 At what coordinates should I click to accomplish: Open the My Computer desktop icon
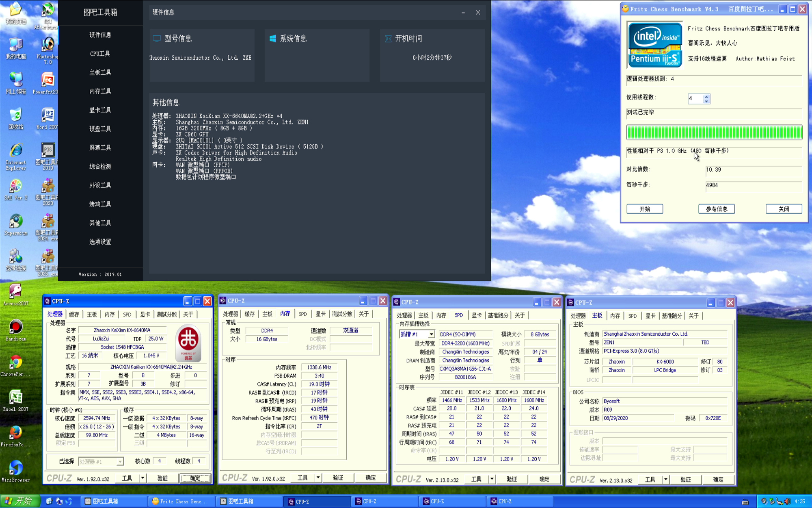(16, 48)
